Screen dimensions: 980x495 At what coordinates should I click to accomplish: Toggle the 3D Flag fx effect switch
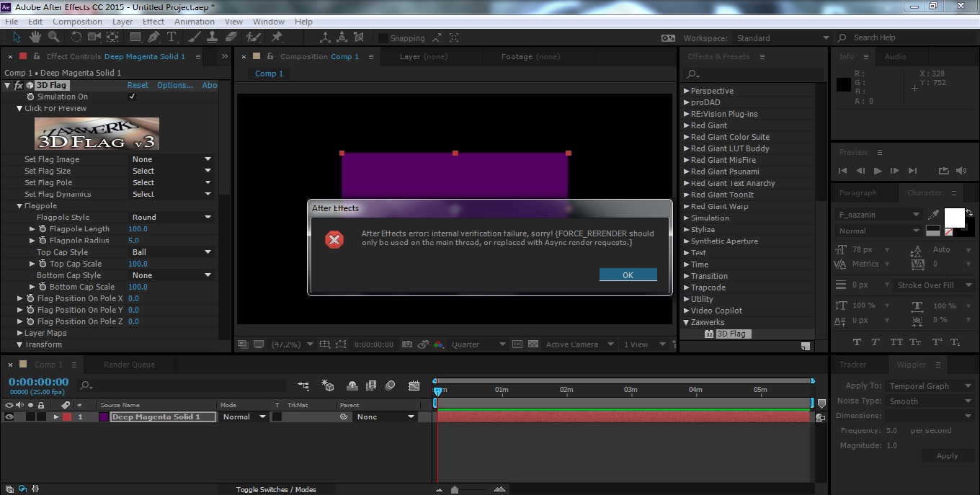coord(19,85)
